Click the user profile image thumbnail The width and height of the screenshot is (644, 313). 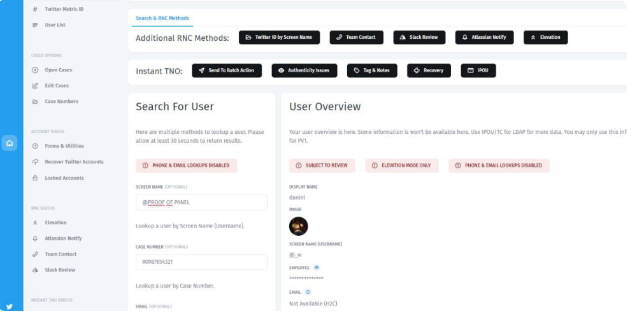coord(299,226)
